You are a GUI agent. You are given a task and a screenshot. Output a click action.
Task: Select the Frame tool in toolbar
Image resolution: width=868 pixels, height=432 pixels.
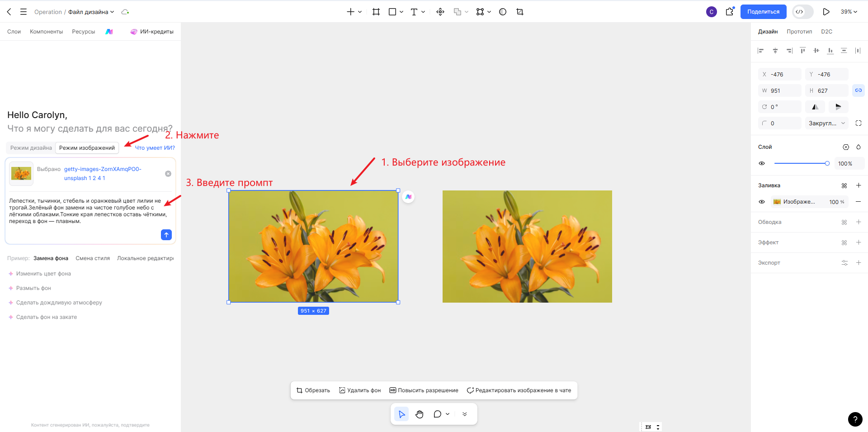[x=376, y=12]
